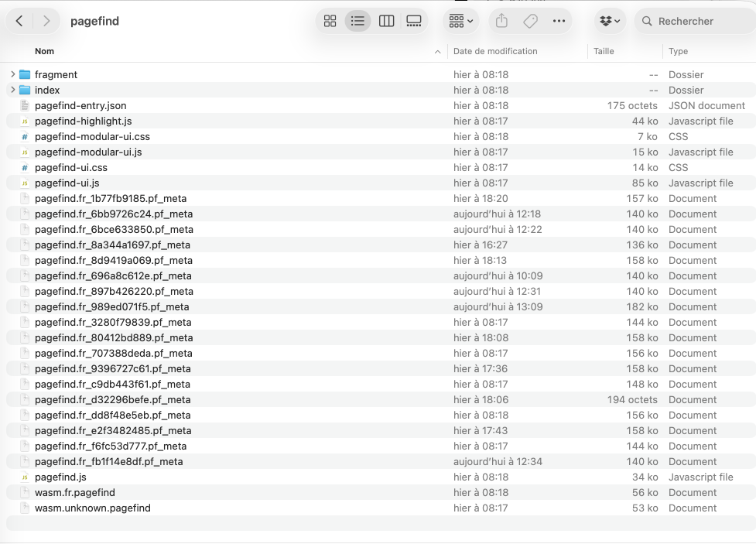The height and width of the screenshot is (544, 756).
Task: Click the Rechercher search field
Action: 696,22
